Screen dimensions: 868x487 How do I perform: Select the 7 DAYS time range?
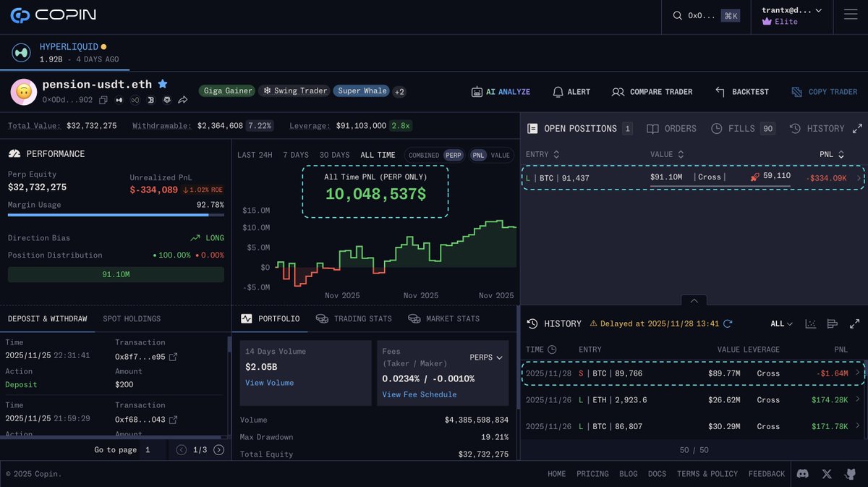pos(295,155)
